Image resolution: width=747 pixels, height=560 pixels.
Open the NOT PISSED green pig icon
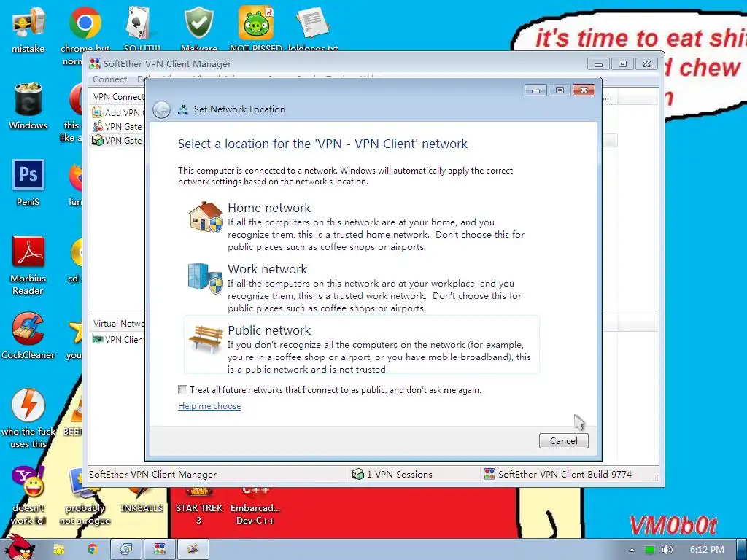click(x=256, y=23)
